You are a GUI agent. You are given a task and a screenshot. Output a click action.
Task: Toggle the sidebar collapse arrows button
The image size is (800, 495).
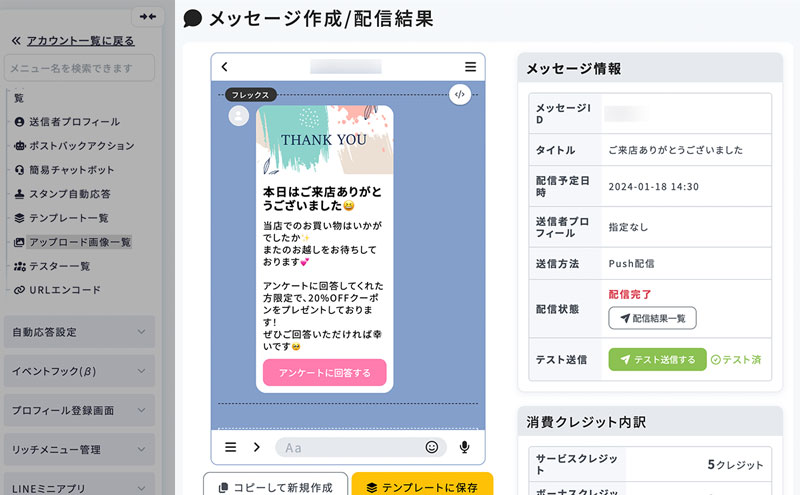pyautogui.click(x=148, y=16)
